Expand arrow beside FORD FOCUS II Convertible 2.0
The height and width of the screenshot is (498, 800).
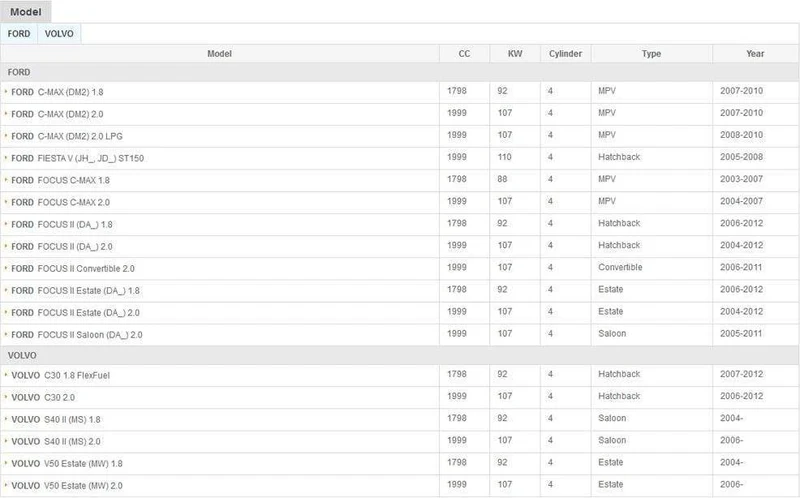click(x=6, y=268)
